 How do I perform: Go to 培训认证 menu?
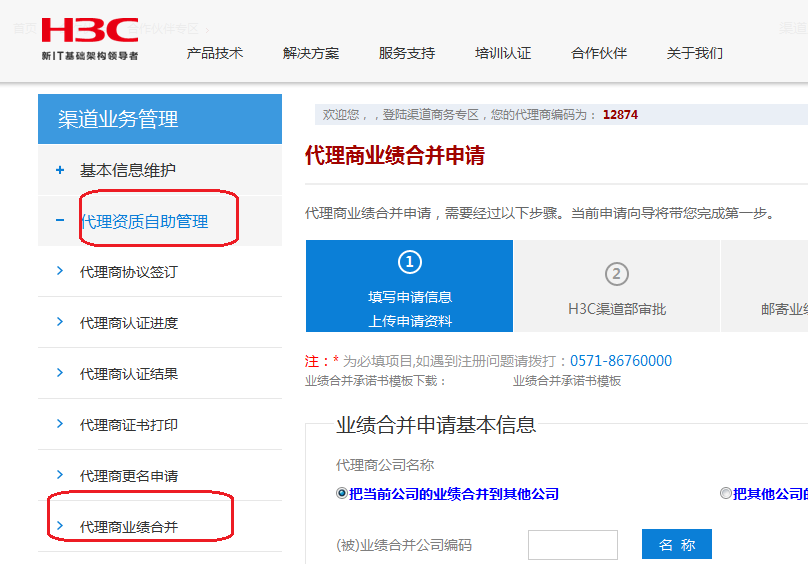[x=503, y=53]
